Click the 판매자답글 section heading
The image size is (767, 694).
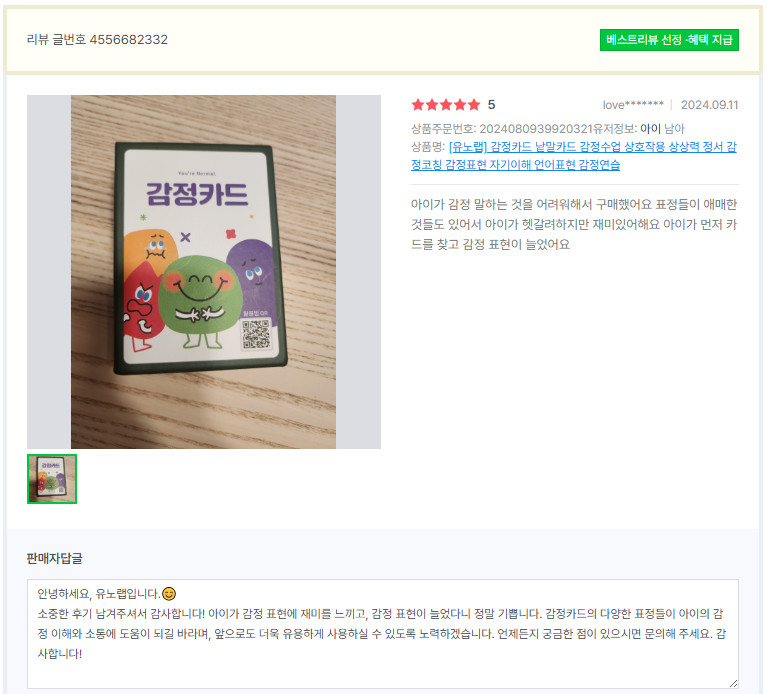pyautogui.click(x=54, y=558)
